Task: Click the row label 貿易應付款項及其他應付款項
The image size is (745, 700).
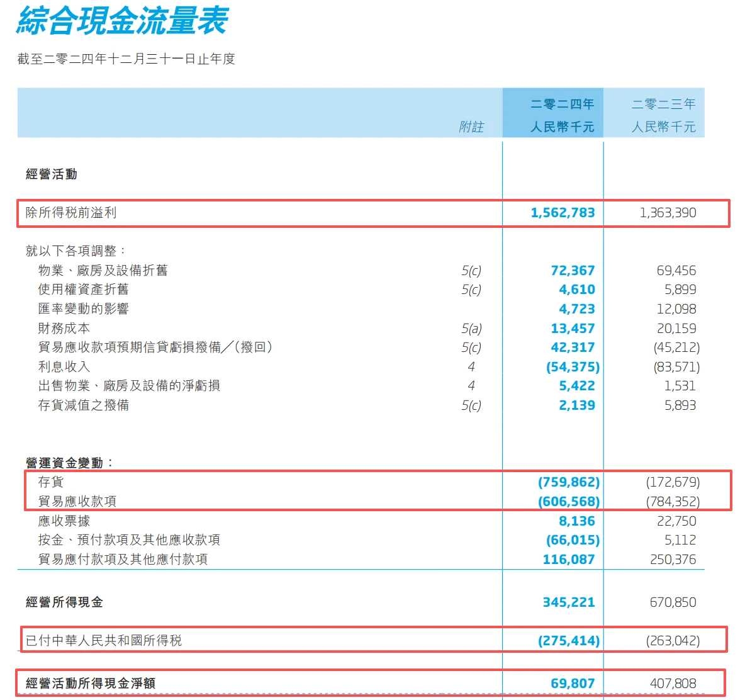Action: pos(123,560)
